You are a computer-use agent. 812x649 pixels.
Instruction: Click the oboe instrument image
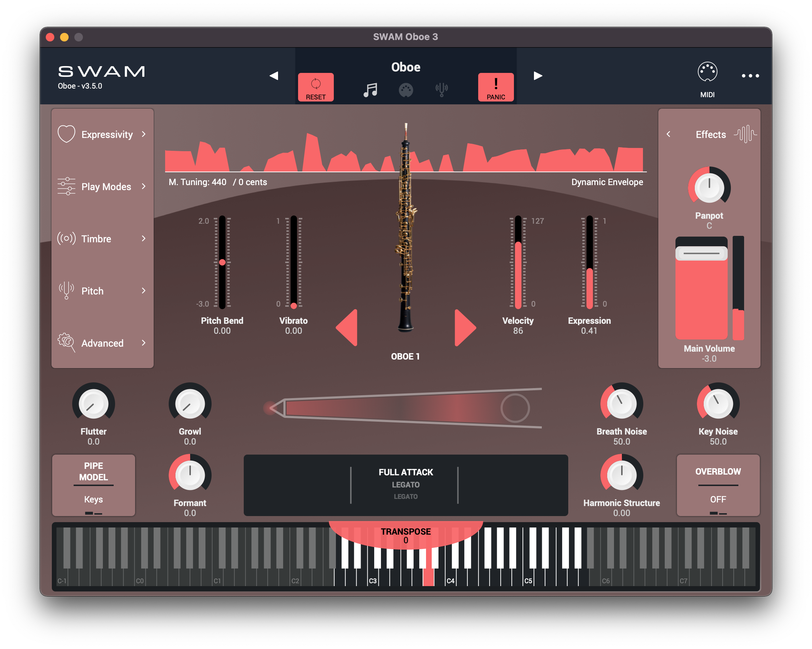406,228
